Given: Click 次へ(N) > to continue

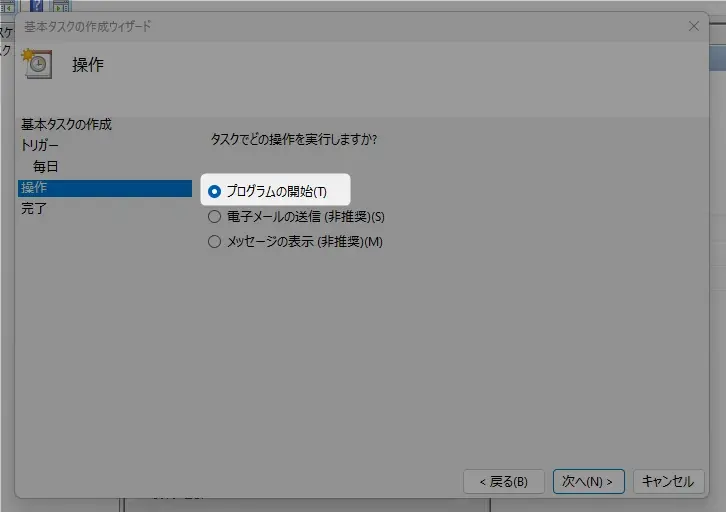Looking at the screenshot, I should [589, 481].
